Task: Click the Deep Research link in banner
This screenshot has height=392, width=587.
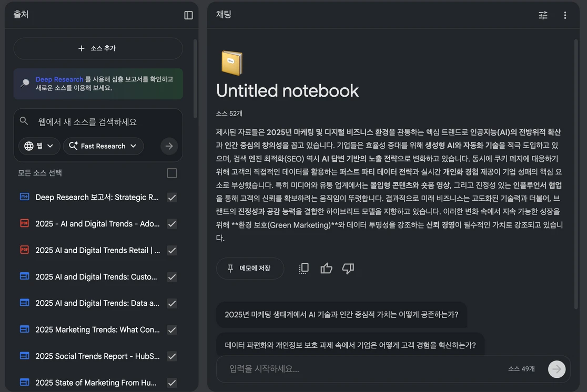Action: (x=59, y=79)
